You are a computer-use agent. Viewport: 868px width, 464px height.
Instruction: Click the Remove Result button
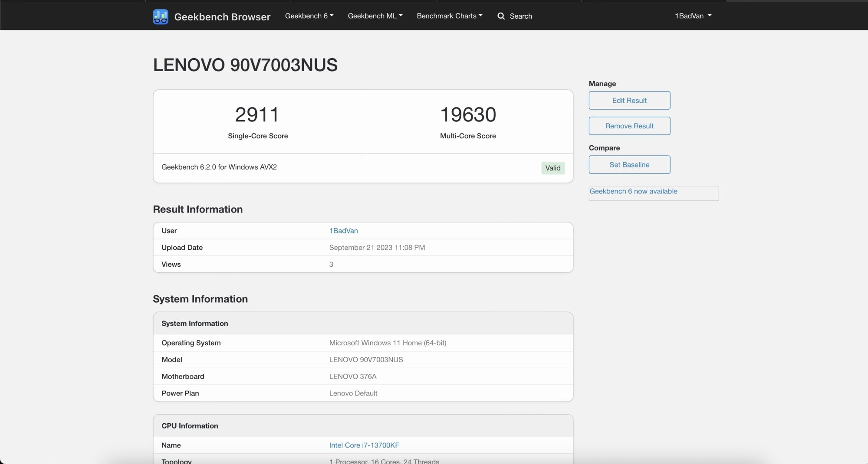click(x=629, y=126)
